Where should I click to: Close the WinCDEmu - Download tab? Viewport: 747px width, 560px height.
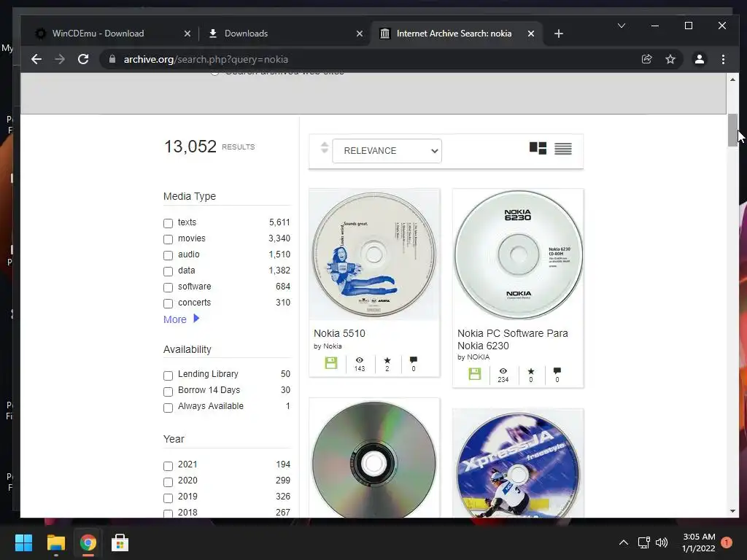187,34
